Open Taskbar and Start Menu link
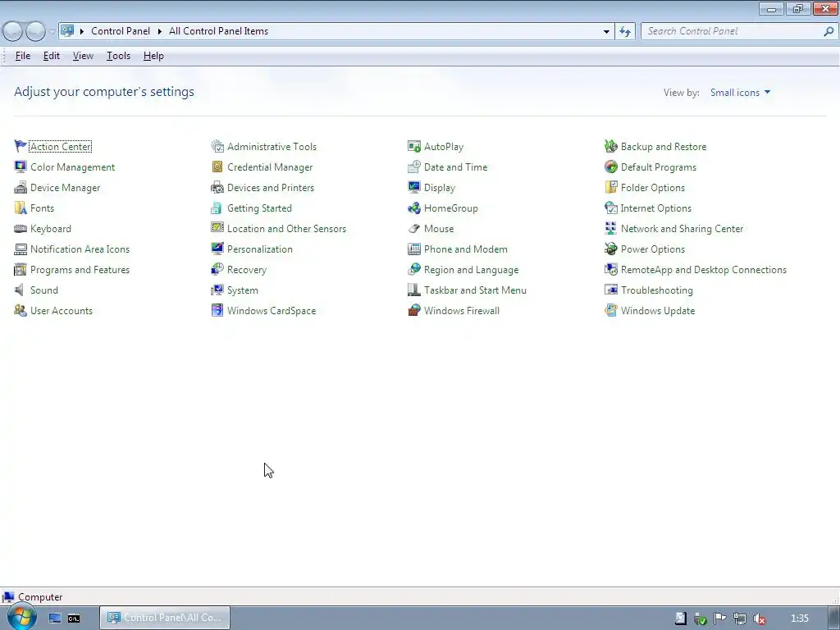 coord(475,290)
